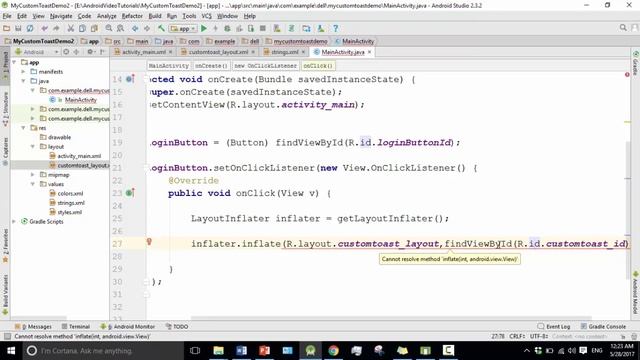Expand the manifests folder arrow
Screen dimensions: 640x360
(23, 71)
